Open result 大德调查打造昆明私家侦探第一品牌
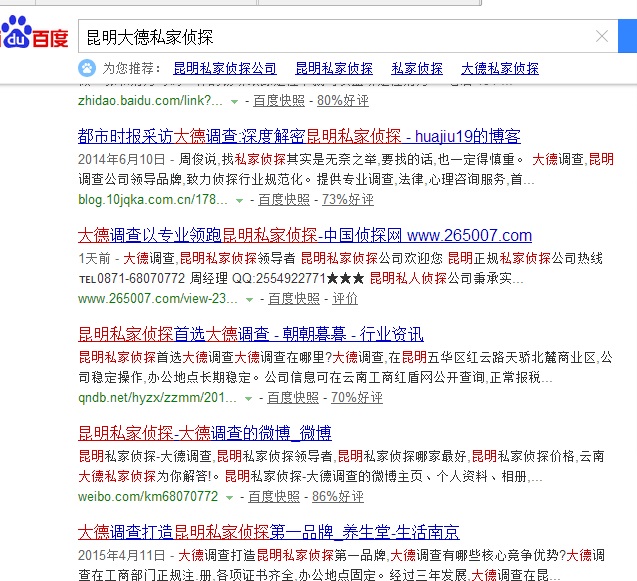This screenshot has height=581, width=637. [269, 532]
